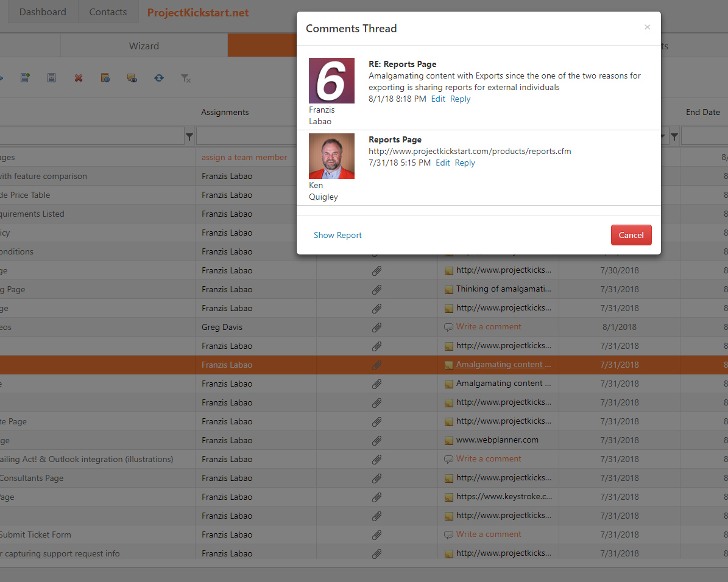
Task: Click the notes info toolbar icon
Action: (x=105, y=78)
